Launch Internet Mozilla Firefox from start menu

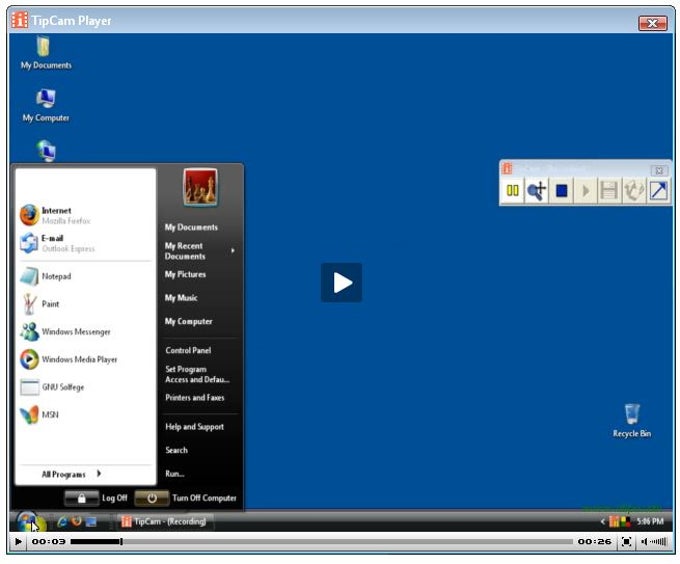point(85,215)
